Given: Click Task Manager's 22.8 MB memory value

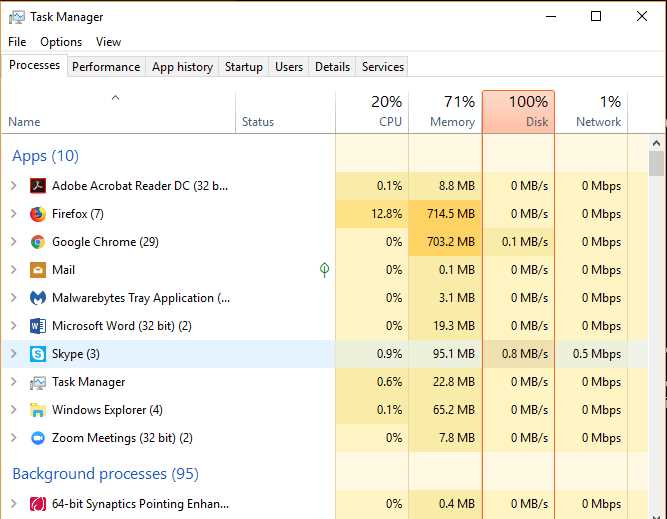Looking at the screenshot, I should tap(454, 382).
